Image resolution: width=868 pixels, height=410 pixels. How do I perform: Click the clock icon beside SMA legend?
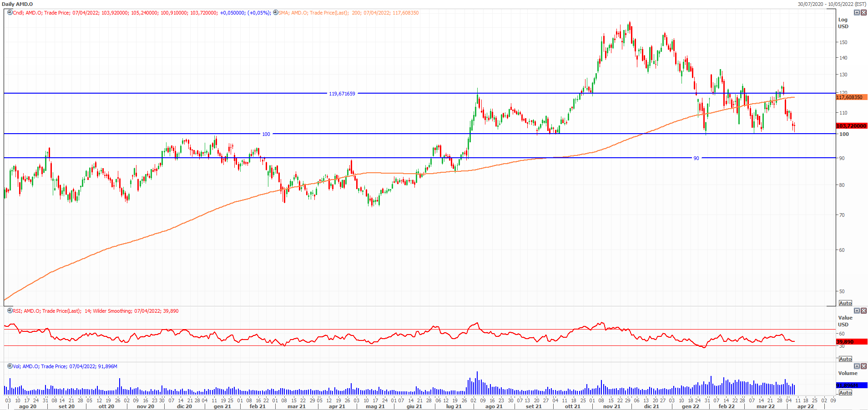275,13
